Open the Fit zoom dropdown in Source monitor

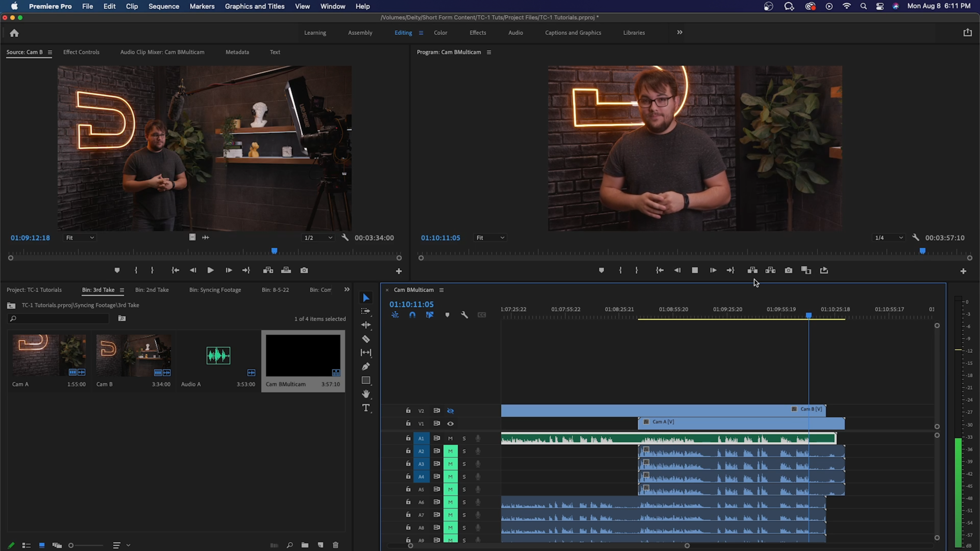(79, 237)
